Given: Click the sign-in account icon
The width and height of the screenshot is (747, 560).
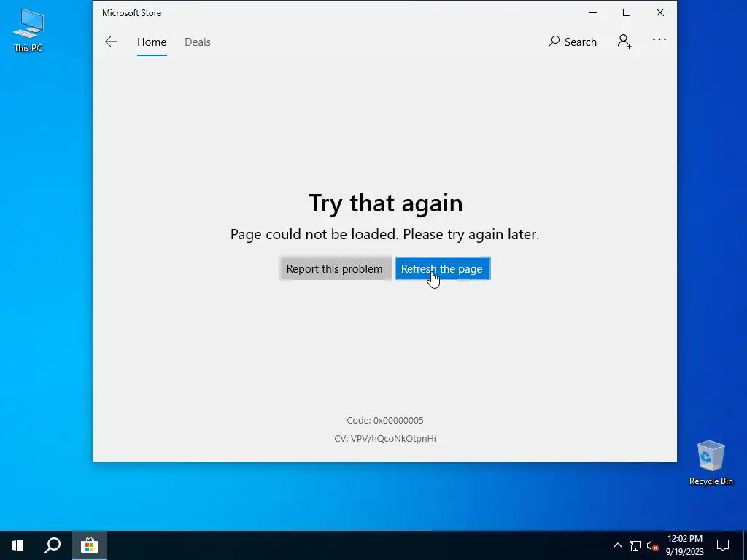Looking at the screenshot, I should [624, 42].
